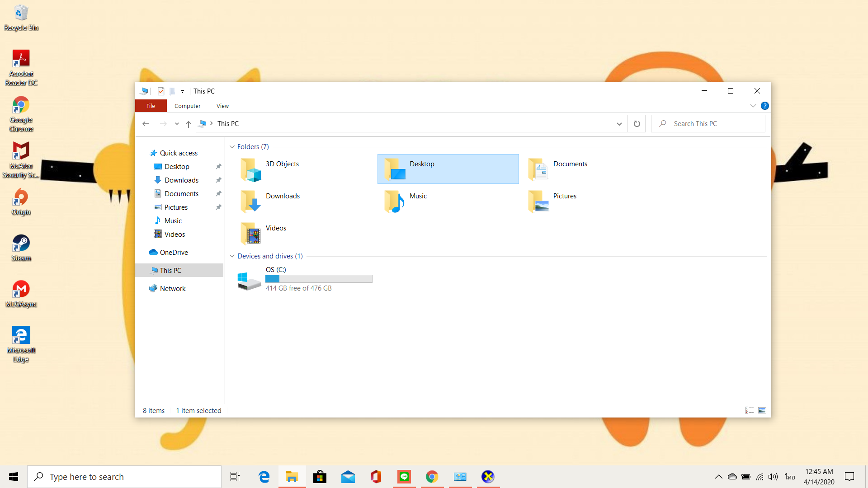Screen dimensions: 868x488
Task: Open the Windows Start menu
Action: pyautogui.click(x=14, y=477)
